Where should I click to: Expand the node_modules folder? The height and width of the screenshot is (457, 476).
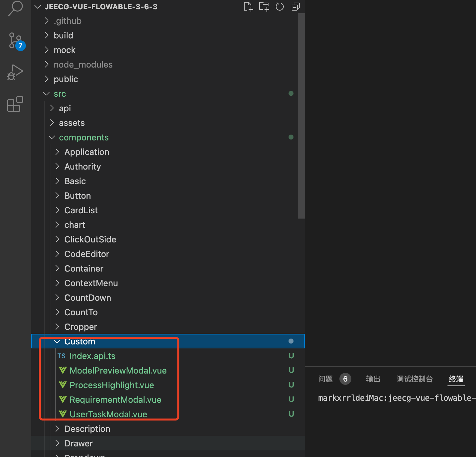pos(47,65)
